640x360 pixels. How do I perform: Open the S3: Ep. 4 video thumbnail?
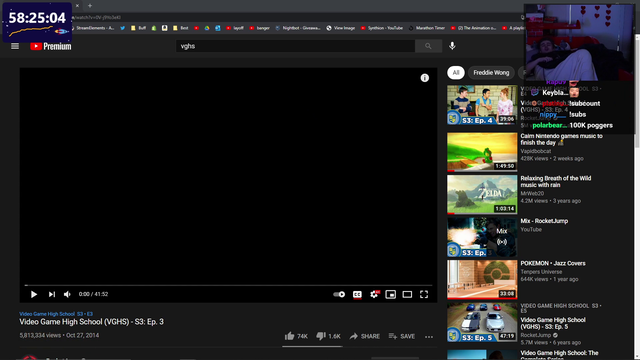click(482, 105)
